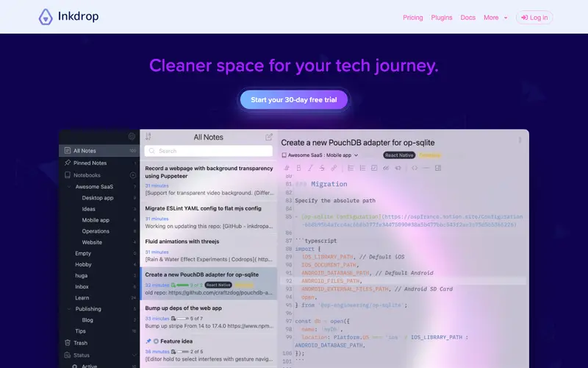The width and height of the screenshot is (588, 368).
Task: Collapse the Publishing notebook
Action: click(x=69, y=309)
